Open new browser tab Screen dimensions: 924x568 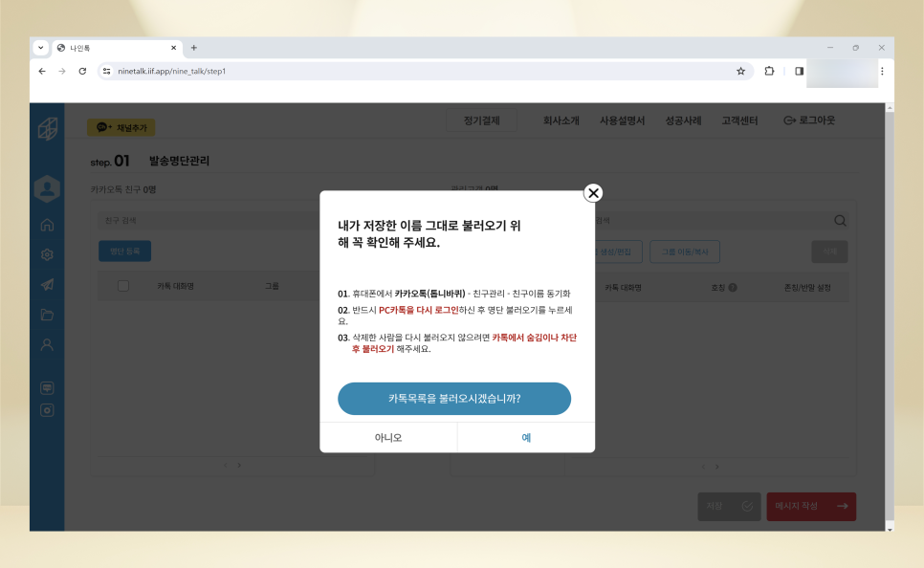(x=194, y=48)
